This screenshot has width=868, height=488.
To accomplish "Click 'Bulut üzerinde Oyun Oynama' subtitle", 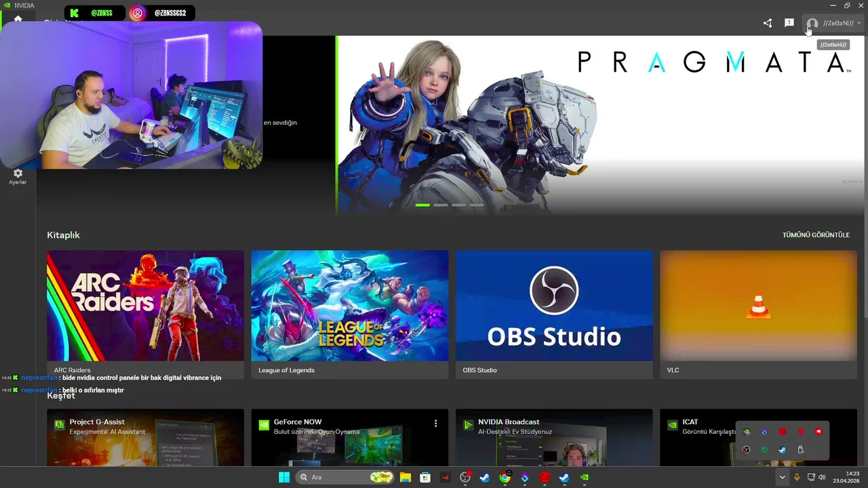I will click(317, 432).
